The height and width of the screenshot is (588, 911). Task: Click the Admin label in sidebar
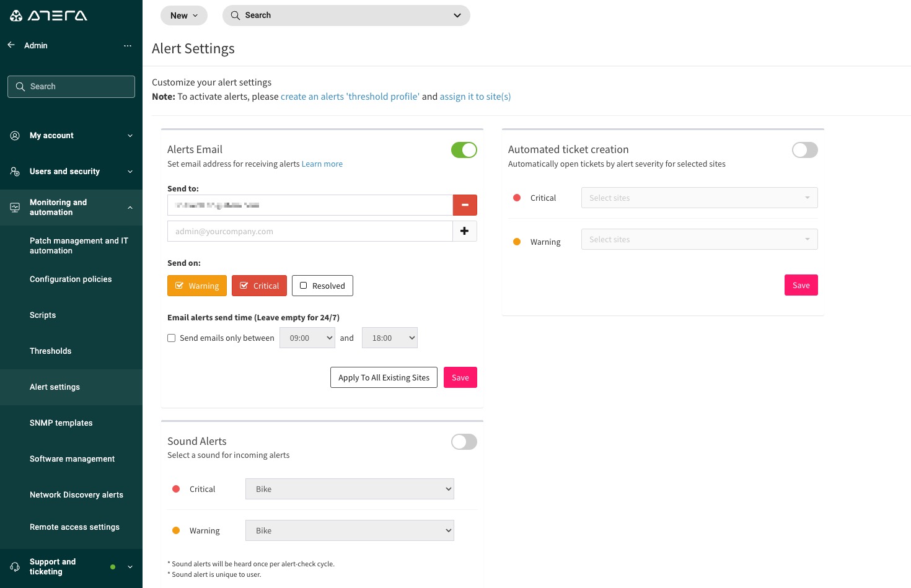(36, 45)
